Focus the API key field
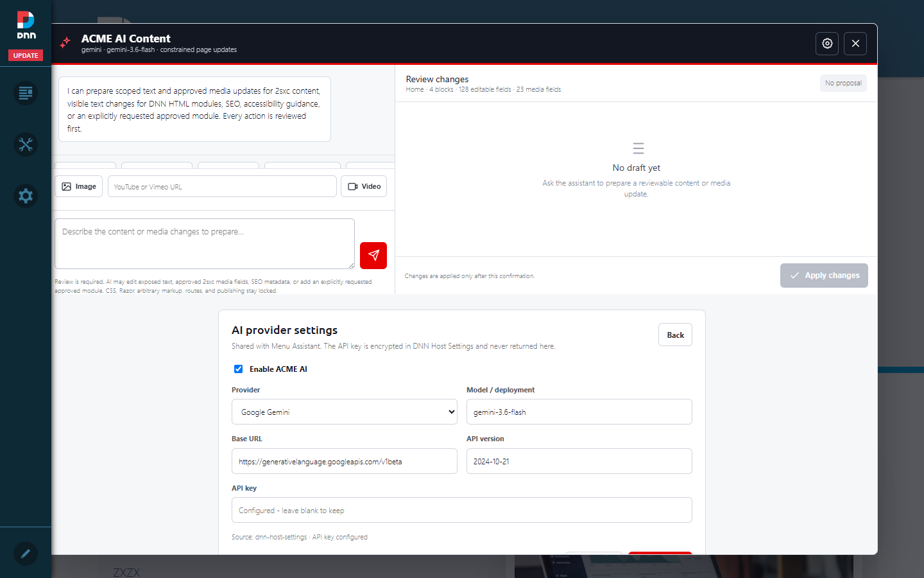This screenshot has height=578, width=924. point(462,510)
